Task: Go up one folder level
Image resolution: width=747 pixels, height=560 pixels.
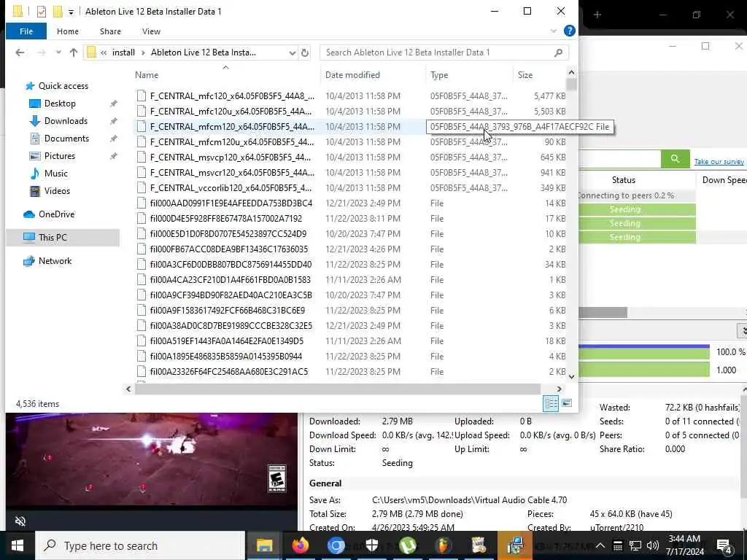Action: pyautogui.click(x=74, y=52)
